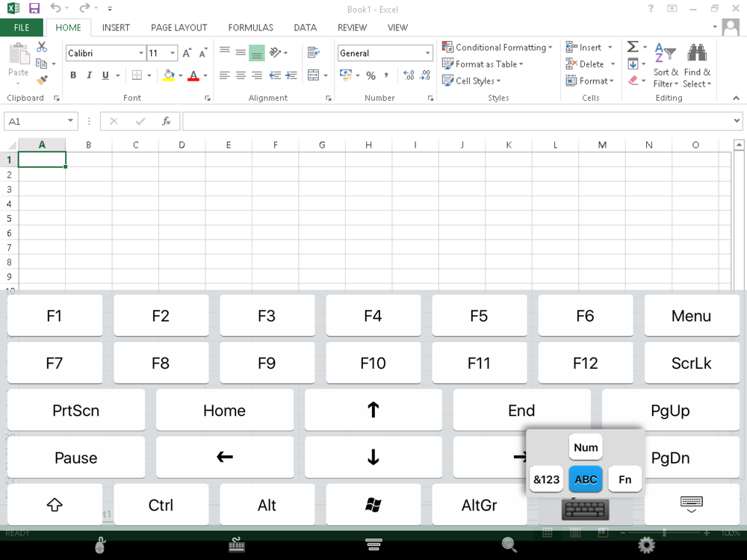This screenshot has width=747, height=560.
Task: Tap the PgUp key
Action: pos(670,410)
